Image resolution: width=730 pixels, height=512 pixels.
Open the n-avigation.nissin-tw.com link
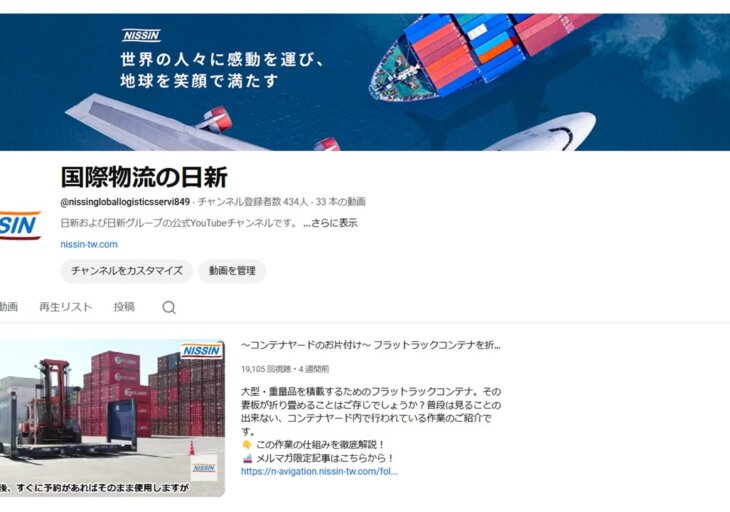click(319, 472)
